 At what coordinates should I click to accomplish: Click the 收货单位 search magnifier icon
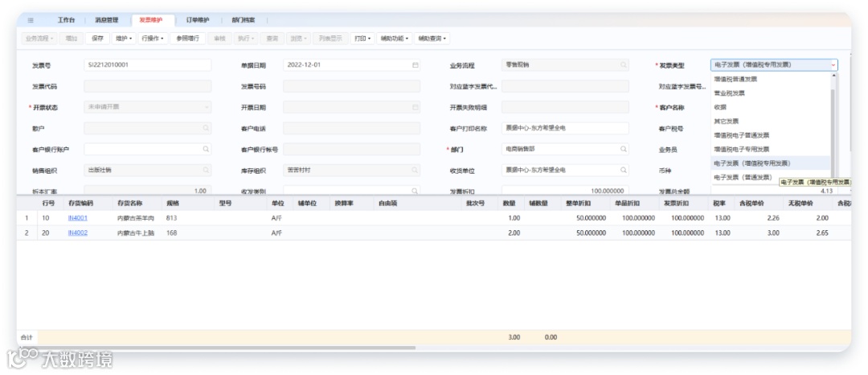[x=624, y=170]
